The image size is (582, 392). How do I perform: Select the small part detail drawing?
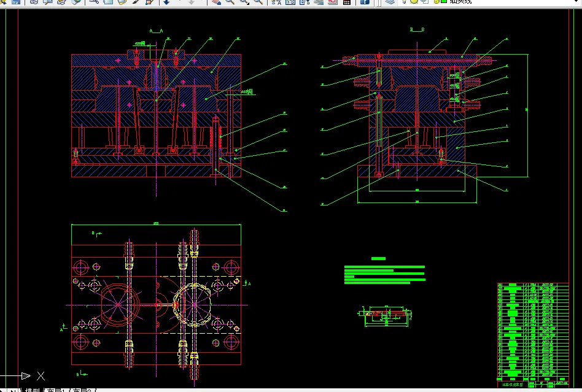click(x=384, y=317)
